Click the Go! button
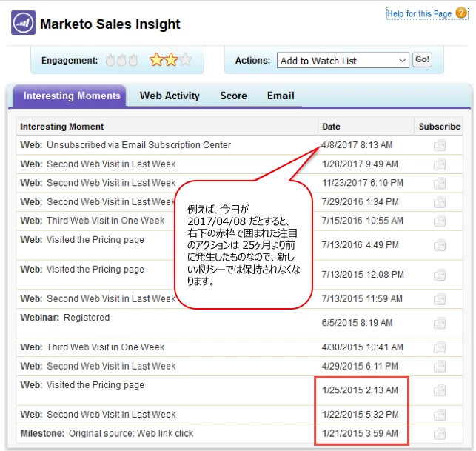The height and width of the screenshot is (451, 476). (x=422, y=59)
